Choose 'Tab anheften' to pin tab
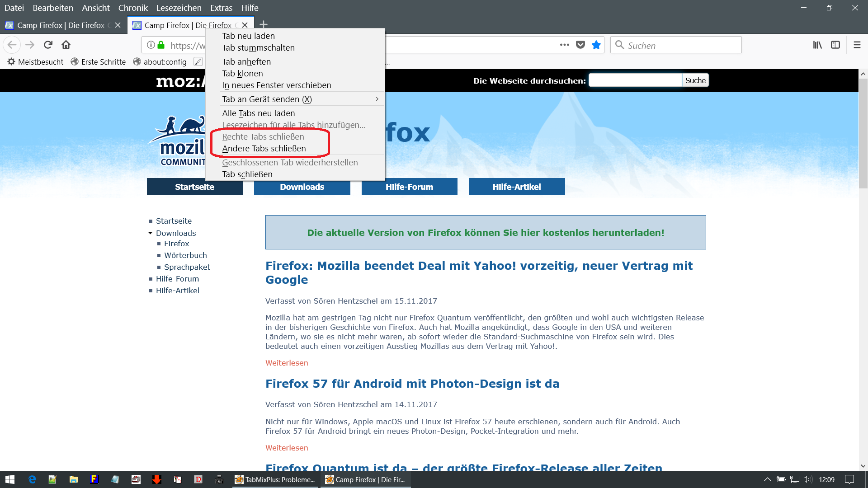The image size is (868, 488). click(x=246, y=62)
